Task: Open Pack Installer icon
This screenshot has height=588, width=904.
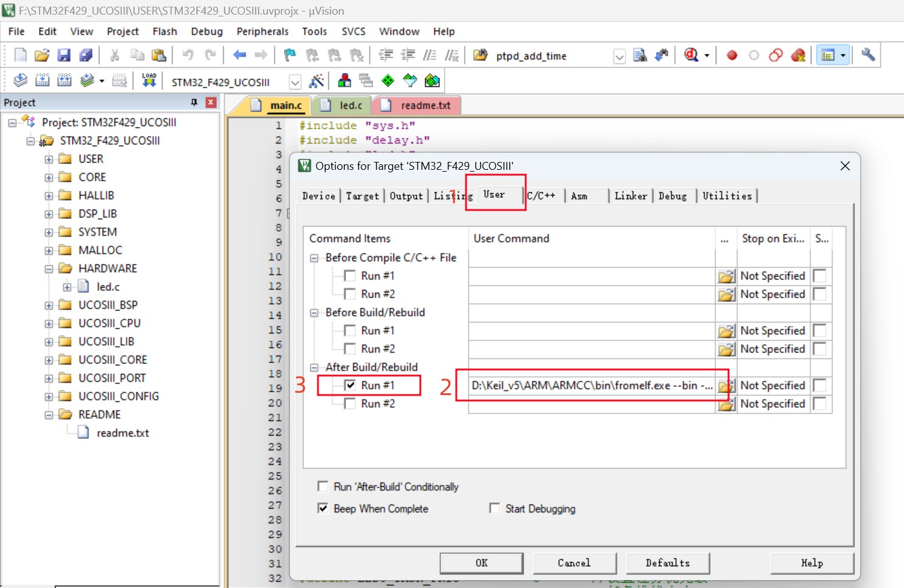Action: pyautogui.click(x=432, y=80)
